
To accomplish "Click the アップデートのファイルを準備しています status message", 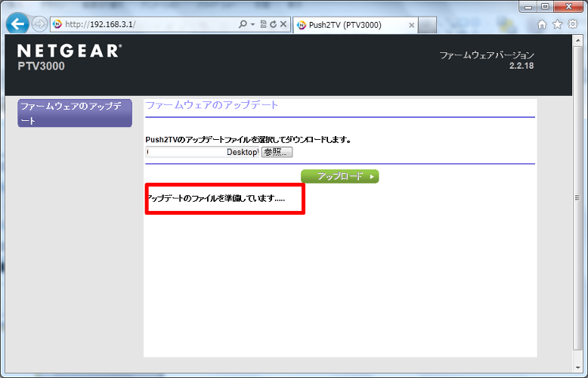I will (x=216, y=198).
